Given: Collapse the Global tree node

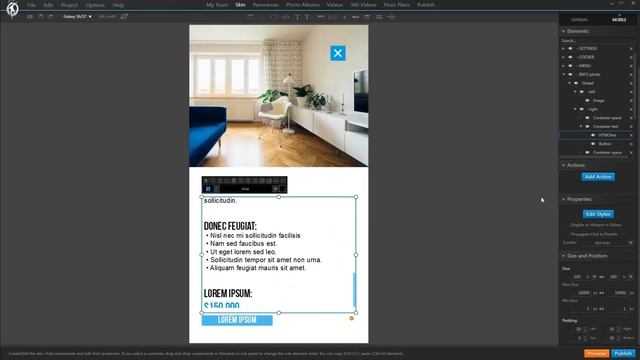Looking at the screenshot, I should click(570, 83).
